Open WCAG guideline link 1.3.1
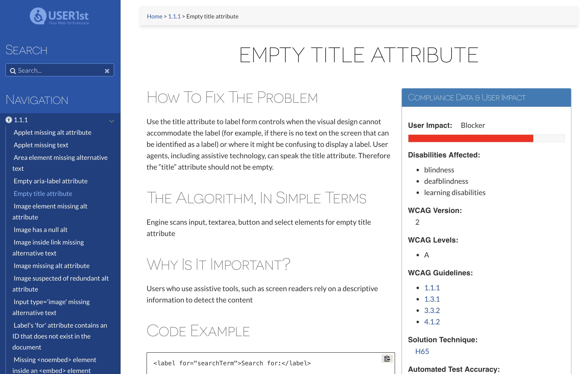Image resolution: width=588 pixels, height=374 pixels. point(432,299)
